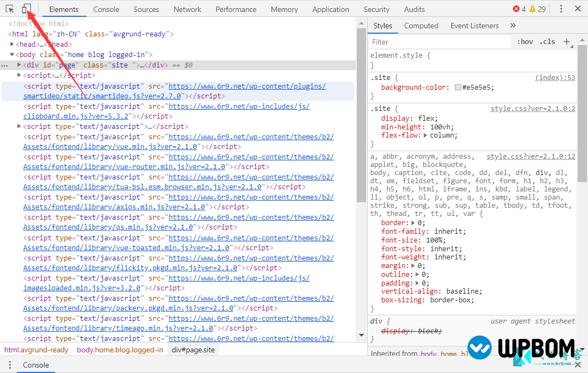Screen dimensions: 588x373
Task: Open the smartideo.js script URL link
Action: pyautogui.click(x=175, y=91)
